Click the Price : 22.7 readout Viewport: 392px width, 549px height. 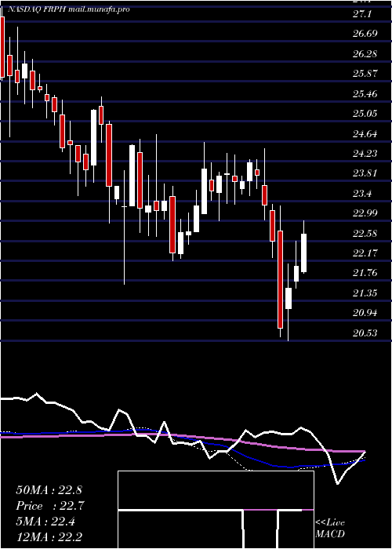[x=50, y=506]
